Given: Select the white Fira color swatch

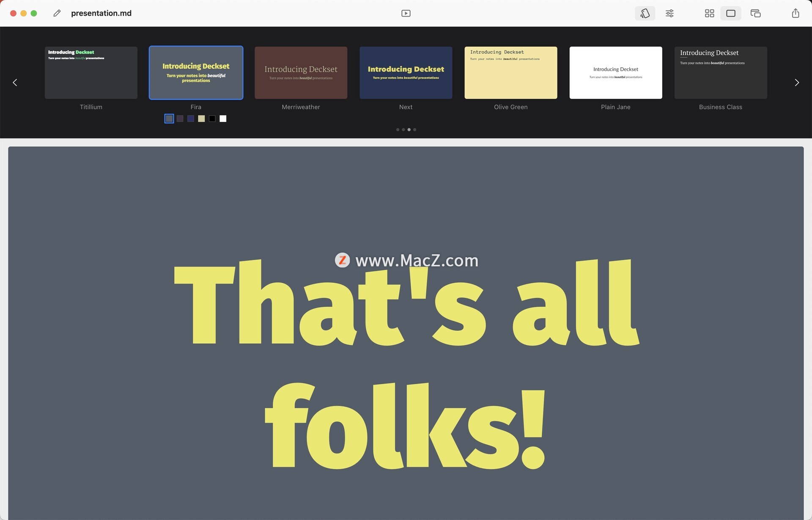Looking at the screenshot, I should [x=223, y=118].
